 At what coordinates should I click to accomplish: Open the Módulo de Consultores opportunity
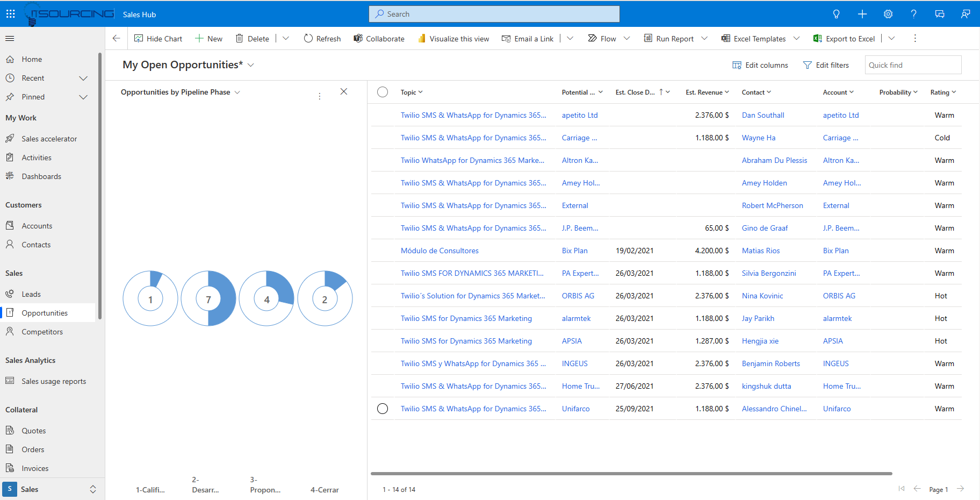point(439,251)
